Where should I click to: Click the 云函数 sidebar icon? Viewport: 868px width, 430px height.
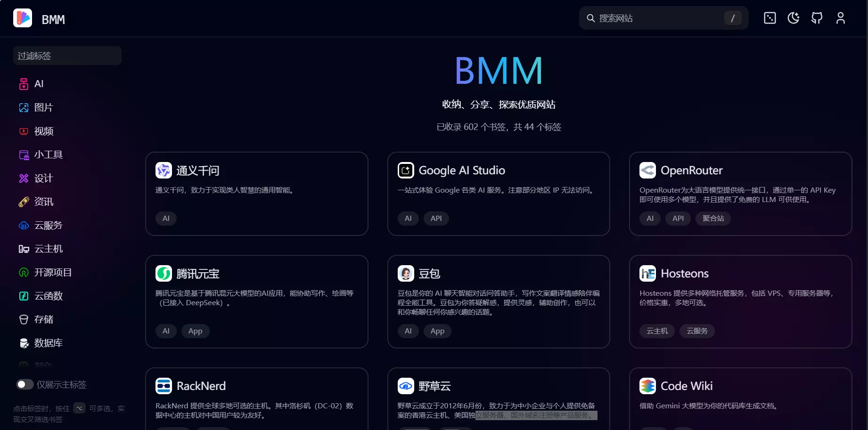point(24,296)
